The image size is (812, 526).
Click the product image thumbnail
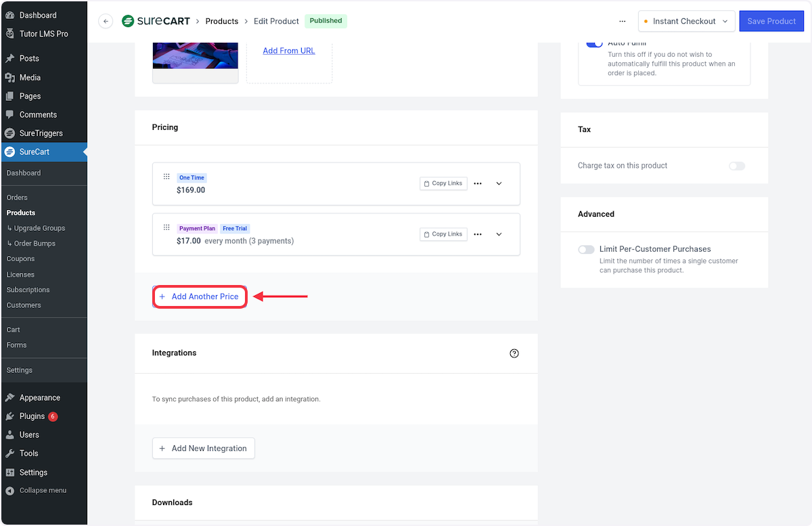pos(195,54)
